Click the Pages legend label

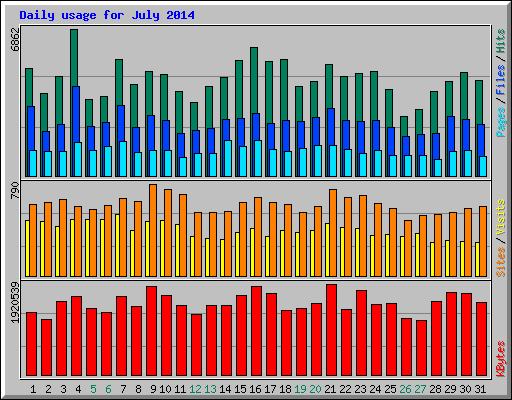pyautogui.click(x=500, y=122)
